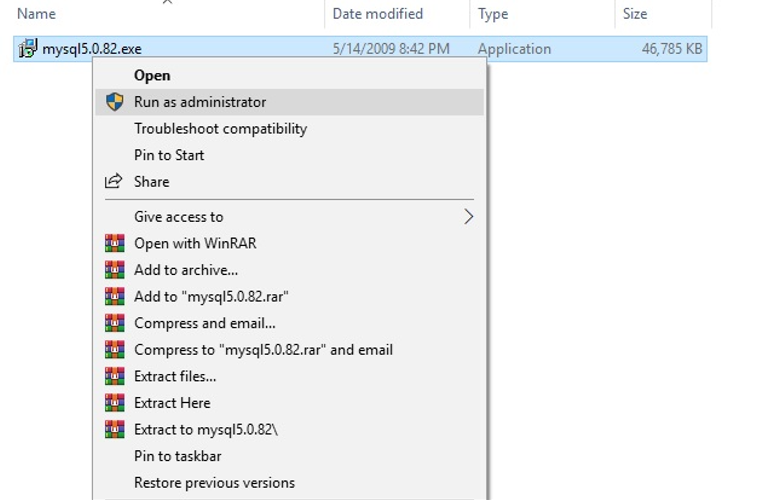The height and width of the screenshot is (500, 765).
Task: Click the 46,785 KB size value
Action: 672,49
